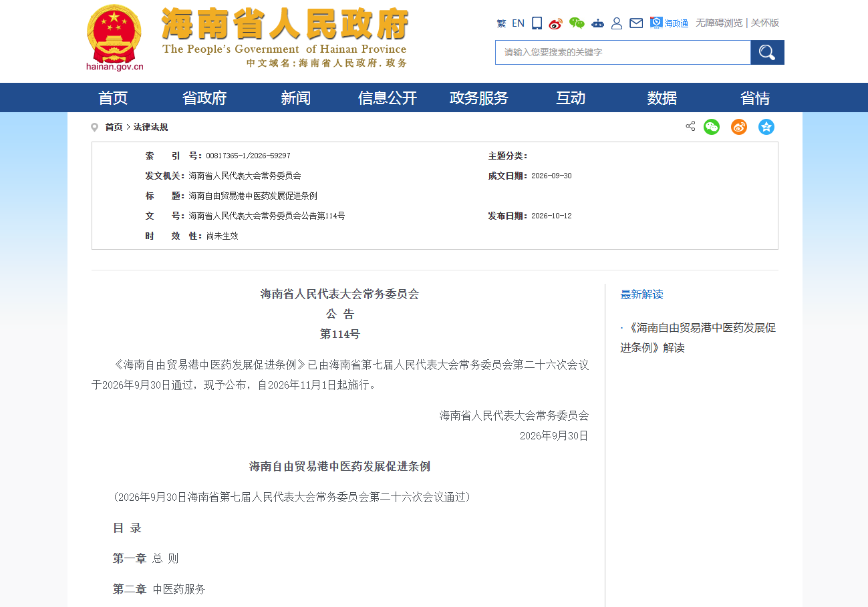Screen dimensions: 868x607
Task: Click index number 00817365-1/2026-59297
Action: tap(248, 156)
